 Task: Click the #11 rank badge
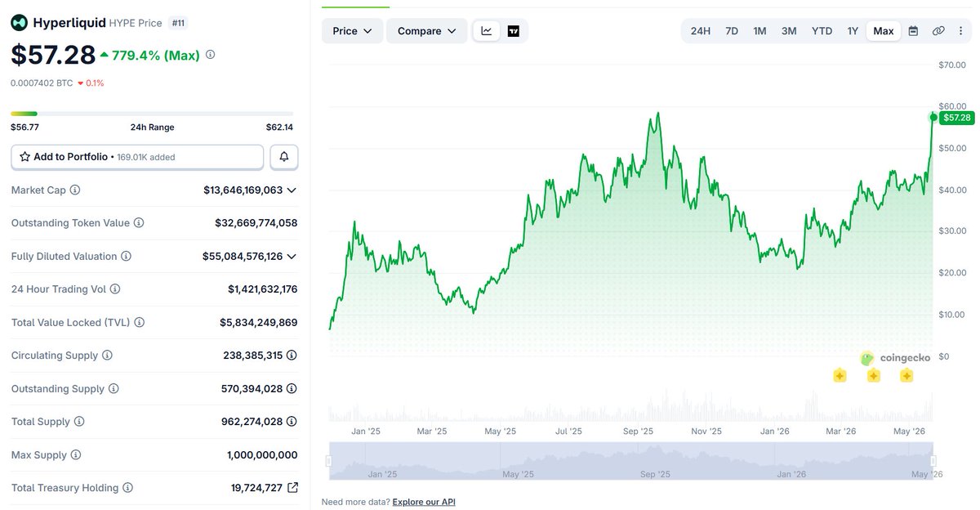pyautogui.click(x=178, y=23)
